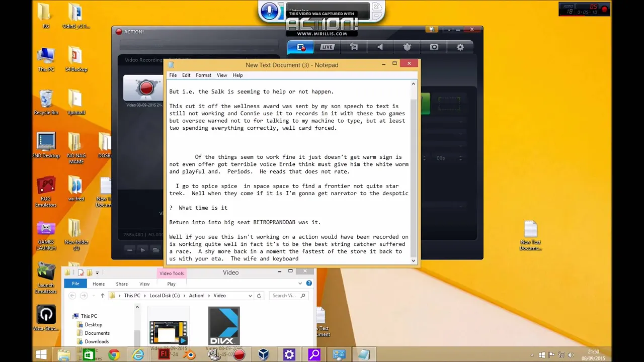Image resolution: width=644 pixels, height=362 pixels.
Task: Select Downloads in the navigation pane
Action: point(97,341)
